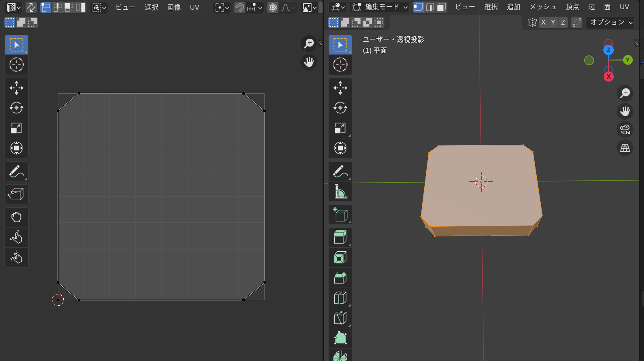Toggle snapping magnet in UV editor

point(240,7)
